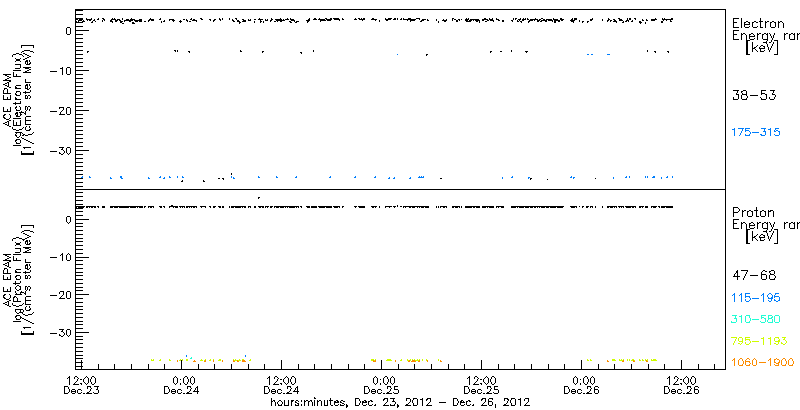Select the -30 tick on proton flux axis
This screenshot has width=800, height=410.
[61, 332]
